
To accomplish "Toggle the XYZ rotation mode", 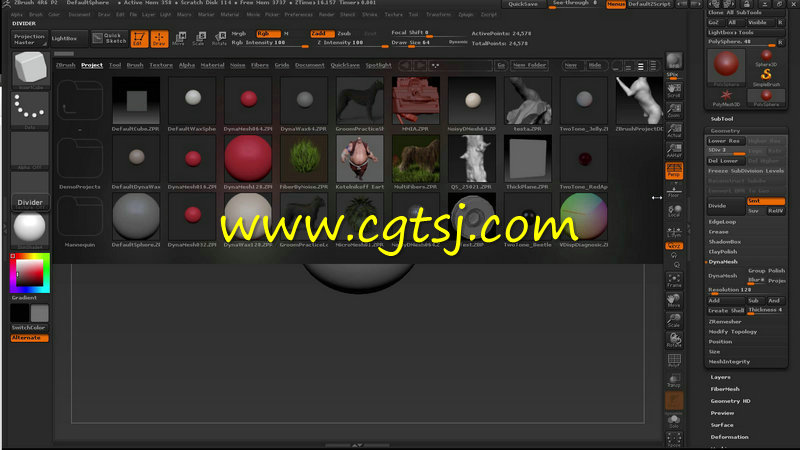I will [x=674, y=246].
